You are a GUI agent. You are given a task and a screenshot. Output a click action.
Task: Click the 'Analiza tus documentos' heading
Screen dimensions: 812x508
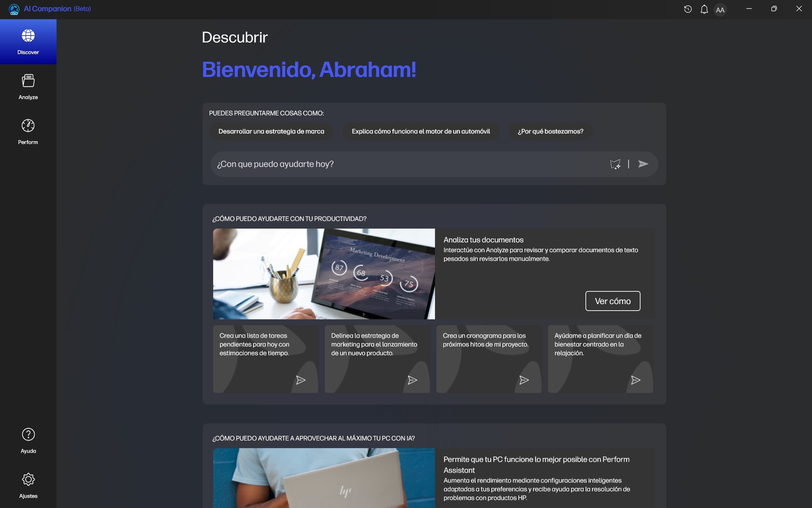(483, 240)
